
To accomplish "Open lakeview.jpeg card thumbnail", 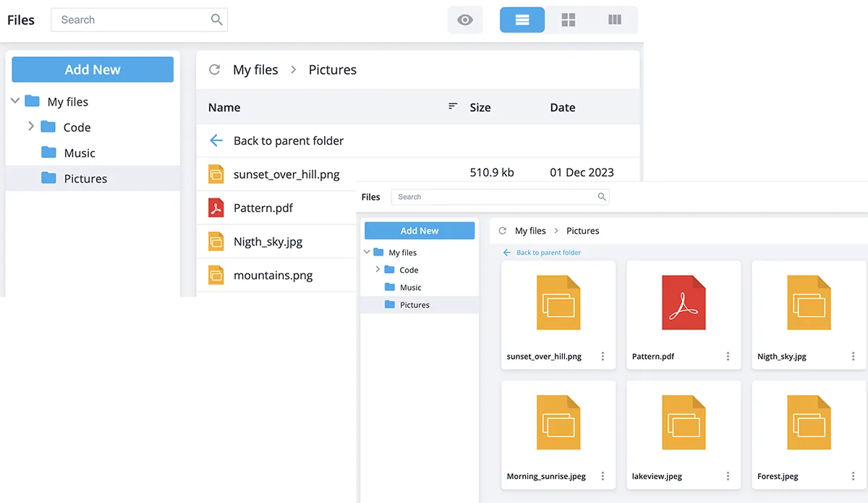I will 684,423.
